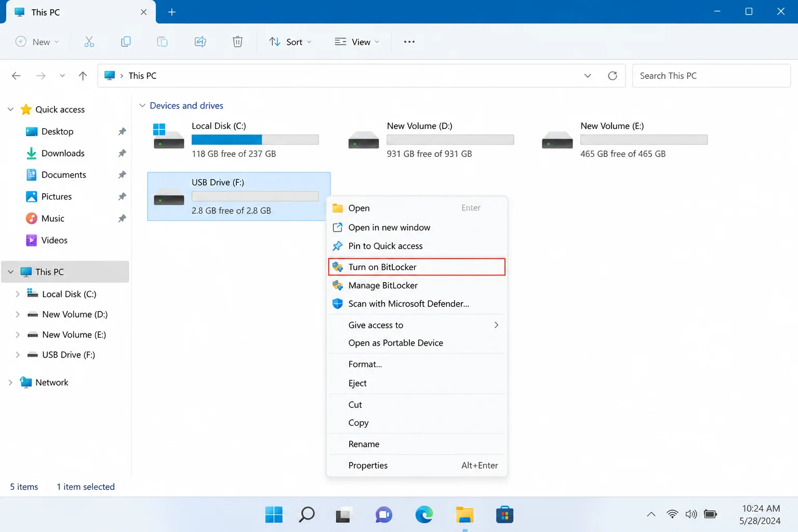Collapse the Quick access tree section

10,110
